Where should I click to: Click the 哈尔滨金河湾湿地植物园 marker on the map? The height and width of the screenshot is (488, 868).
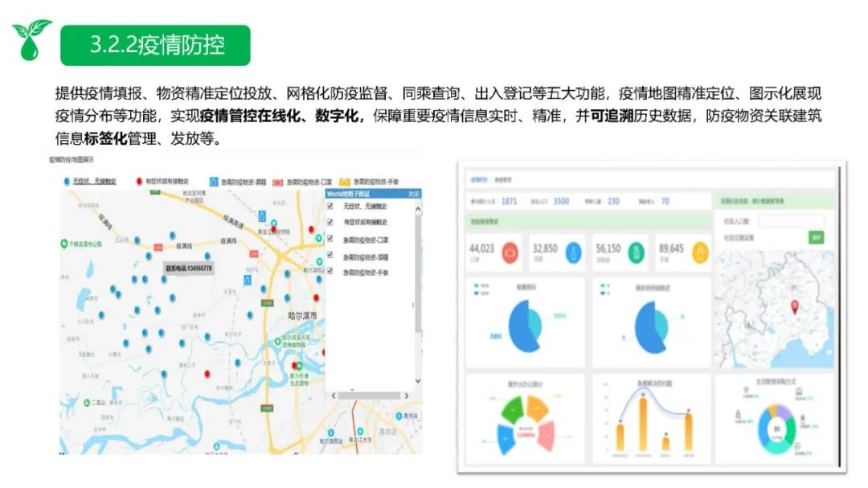[278, 342]
